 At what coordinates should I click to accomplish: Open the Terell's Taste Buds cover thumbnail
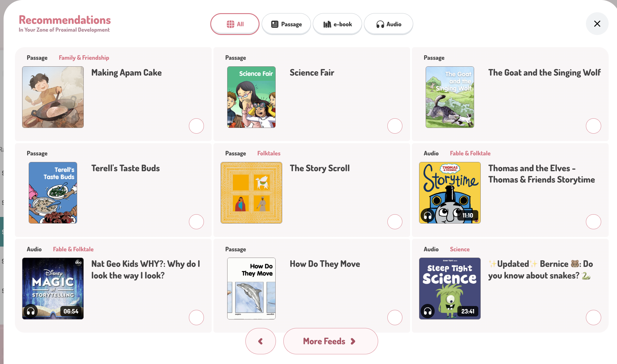(x=53, y=193)
